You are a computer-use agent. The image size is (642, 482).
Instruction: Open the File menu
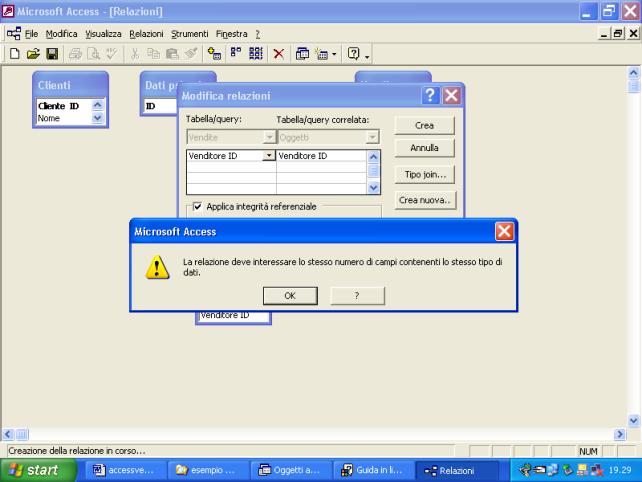click(31, 34)
